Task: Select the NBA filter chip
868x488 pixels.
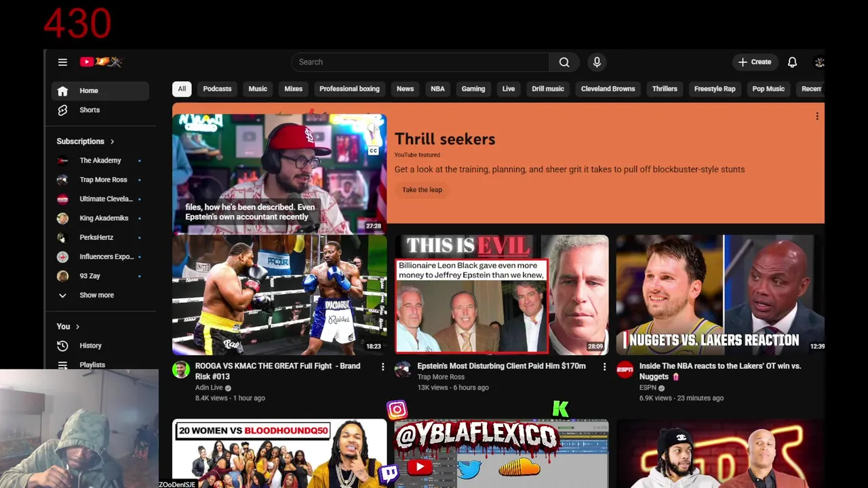Action: 437,89
